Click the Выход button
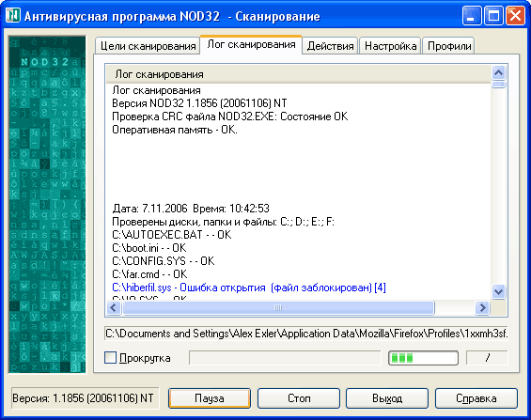 coord(387,398)
